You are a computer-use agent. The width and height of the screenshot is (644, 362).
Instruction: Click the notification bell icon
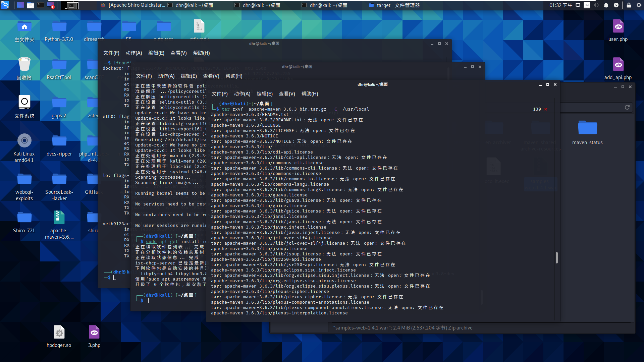coord(606,5)
